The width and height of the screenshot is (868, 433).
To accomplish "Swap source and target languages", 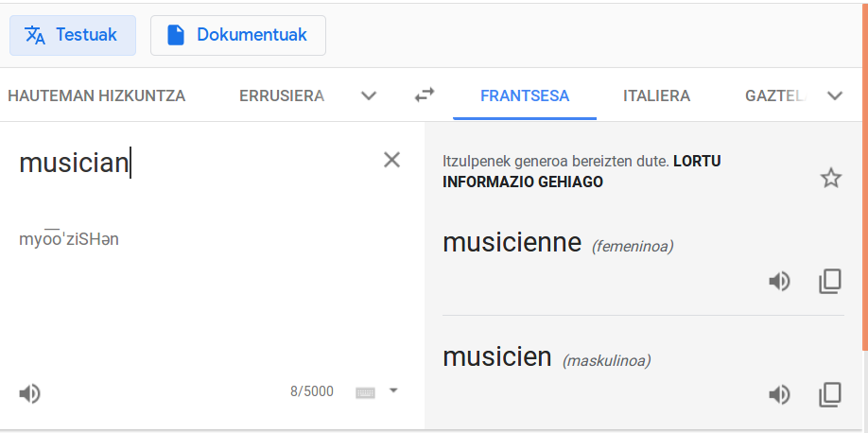I will pos(425,95).
